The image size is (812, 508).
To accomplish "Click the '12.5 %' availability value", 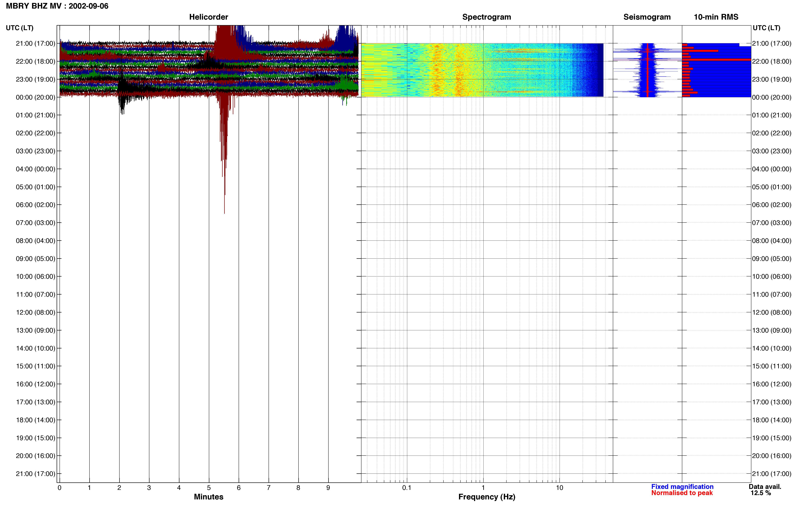I will click(761, 493).
